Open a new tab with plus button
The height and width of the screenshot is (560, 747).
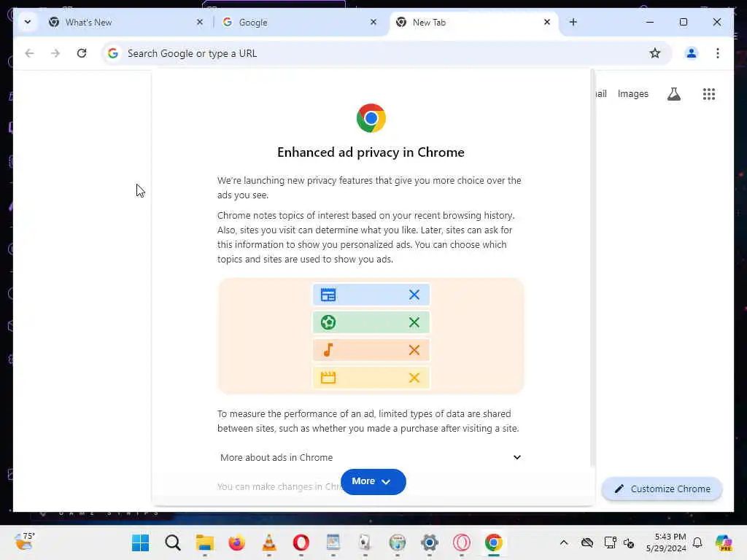coord(573,22)
